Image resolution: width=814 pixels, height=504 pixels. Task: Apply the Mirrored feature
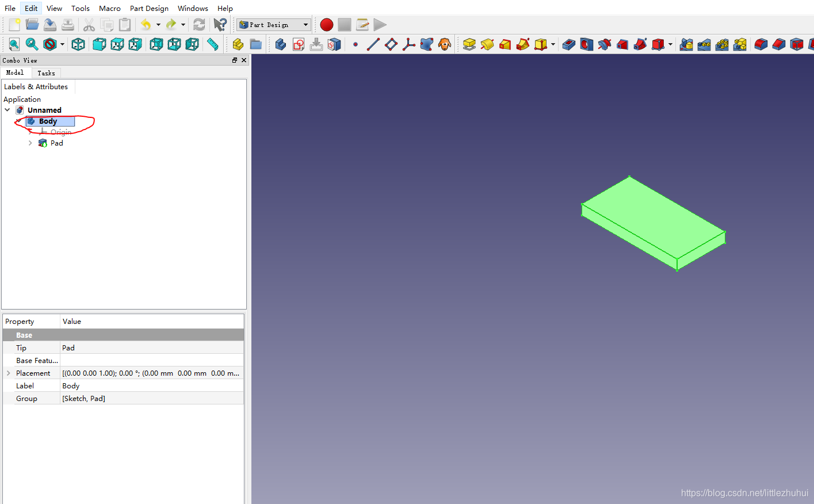[686, 44]
